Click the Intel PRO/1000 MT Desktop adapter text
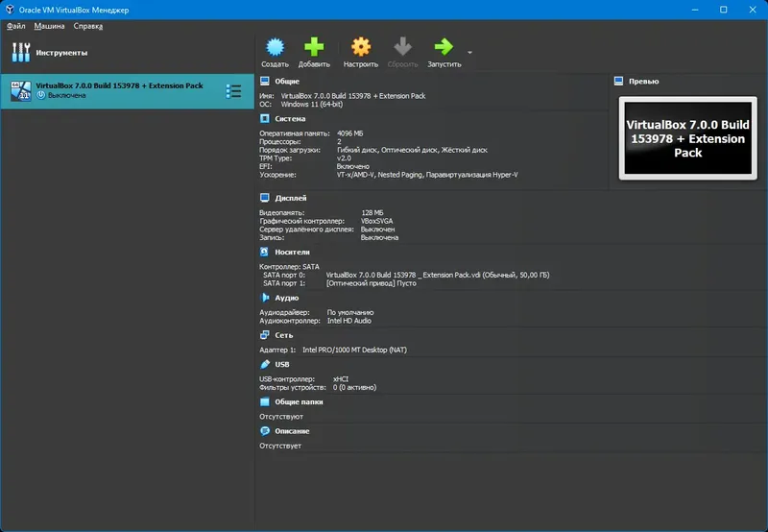768x532 pixels. (354, 350)
